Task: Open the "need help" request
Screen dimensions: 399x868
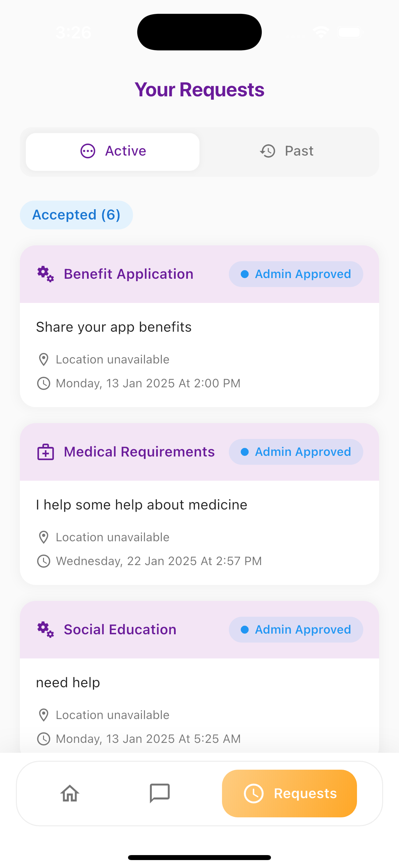Action: (68, 683)
